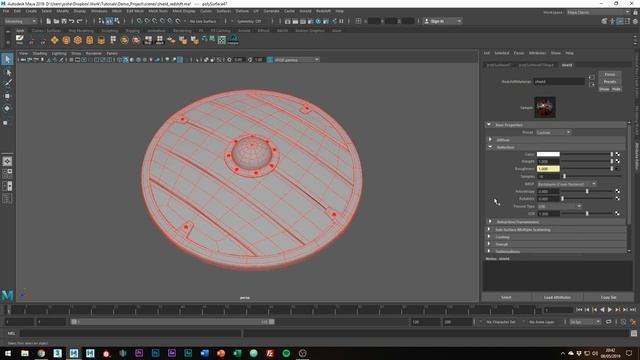The height and width of the screenshot is (360, 640).
Task: Click the Open Scene folder icon
Action: tap(56, 21)
